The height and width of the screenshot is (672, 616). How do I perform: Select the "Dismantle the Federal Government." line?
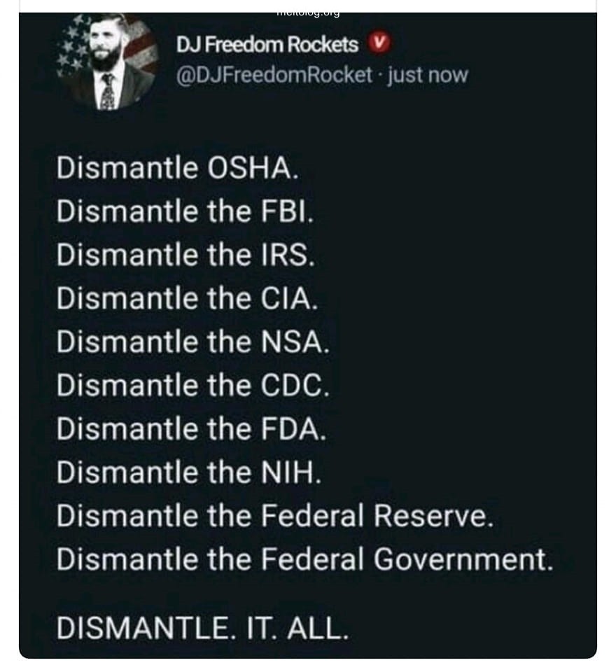pyautogui.click(x=304, y=559)
